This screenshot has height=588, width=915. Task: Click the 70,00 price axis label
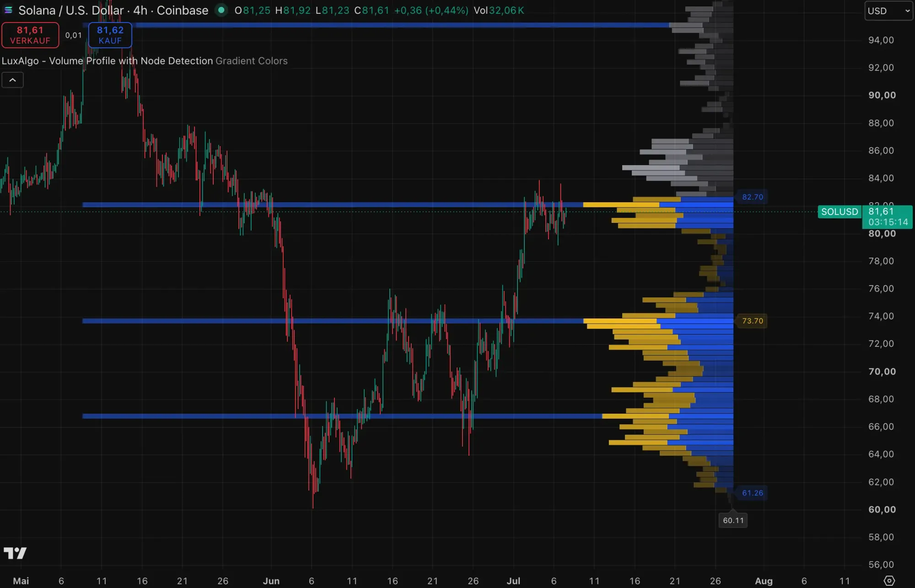[x=882, y=372]
